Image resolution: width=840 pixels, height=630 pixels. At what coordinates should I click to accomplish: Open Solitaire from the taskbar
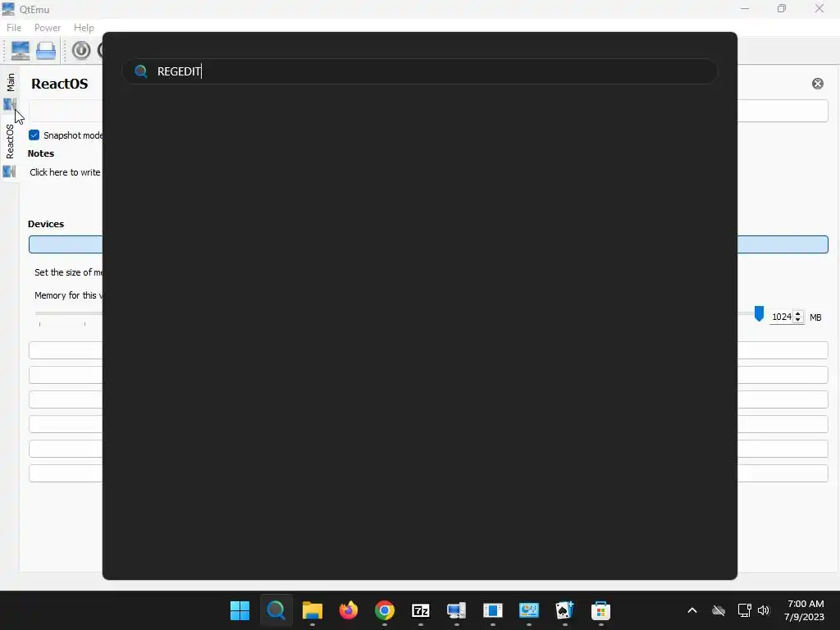pos(564,610)
